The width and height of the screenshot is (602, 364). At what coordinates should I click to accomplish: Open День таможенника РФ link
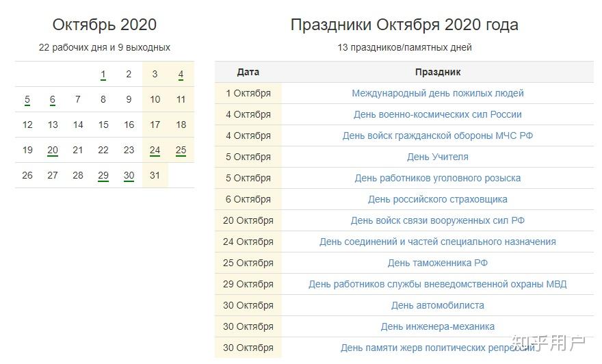coord(437,263)
